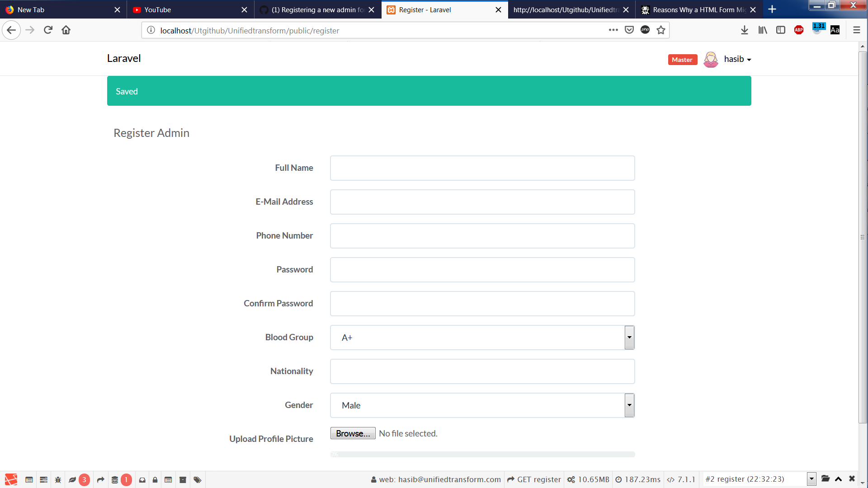Screen dimensions: 868x488
Task: Open Firefox downloads icon
Action: click(x=745, y=30)
